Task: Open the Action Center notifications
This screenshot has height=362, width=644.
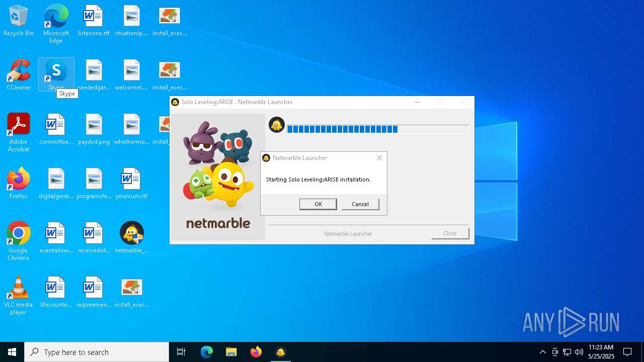Action: (627, 352)
